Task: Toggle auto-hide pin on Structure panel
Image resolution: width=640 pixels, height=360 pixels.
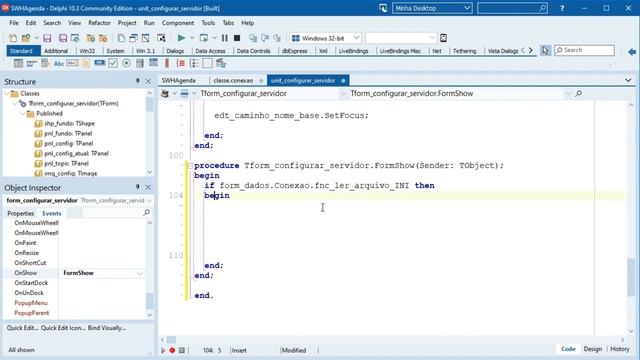Action: point(138,82)
